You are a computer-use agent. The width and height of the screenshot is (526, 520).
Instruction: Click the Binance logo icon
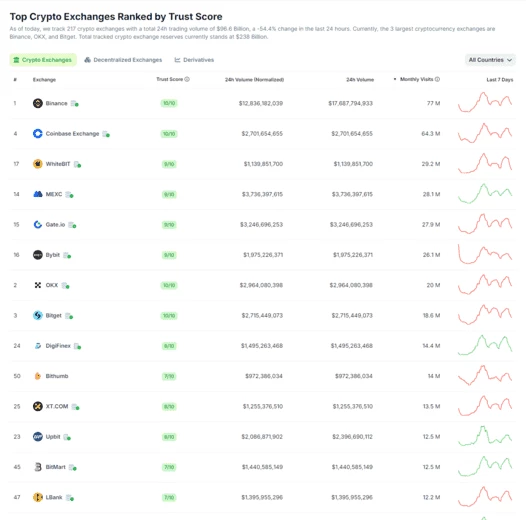click(x=38, y=103)
